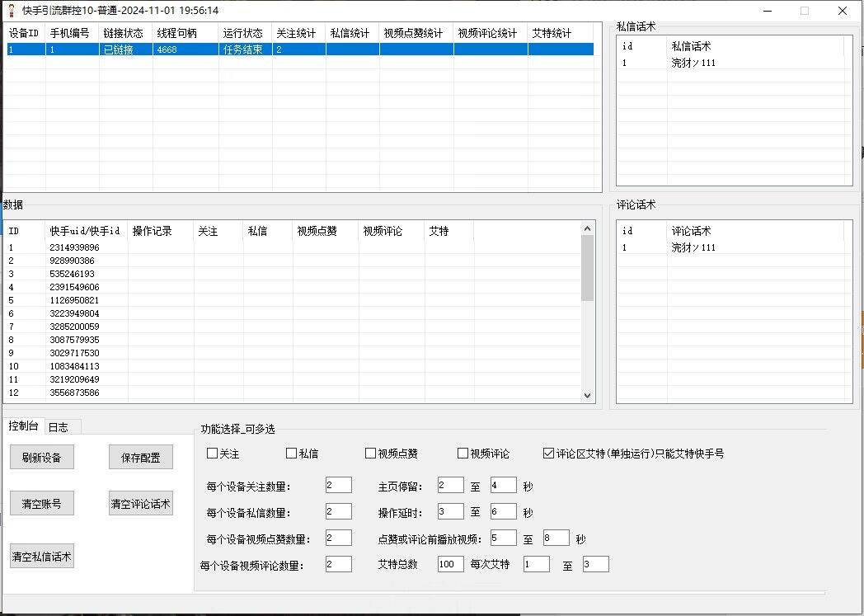Enable the 关注 checkbox
The height and width of the screenshot is (616, 864).
(212, 452)
